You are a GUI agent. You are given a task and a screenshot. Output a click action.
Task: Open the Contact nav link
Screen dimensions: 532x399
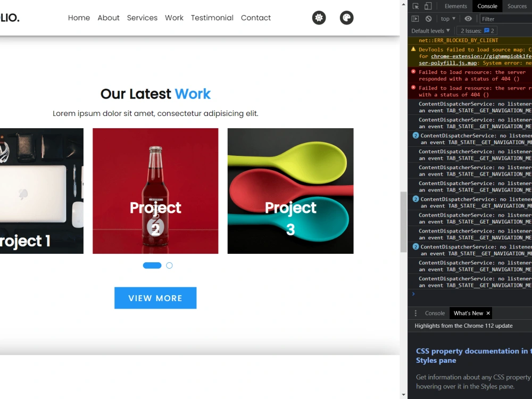click(x=256, y=18)
